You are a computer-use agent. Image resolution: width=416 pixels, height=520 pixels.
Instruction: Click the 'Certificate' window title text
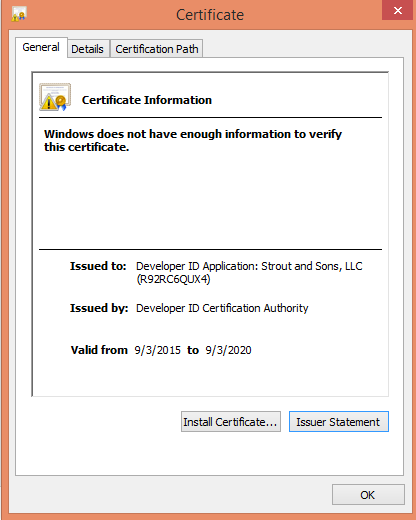click(x=210, y=15)
